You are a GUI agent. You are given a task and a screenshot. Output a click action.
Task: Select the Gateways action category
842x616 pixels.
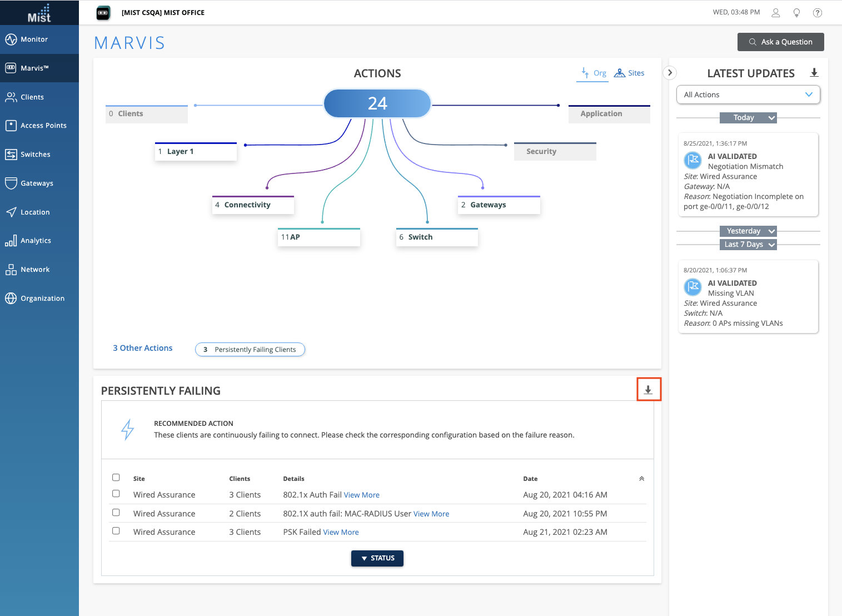499,205
